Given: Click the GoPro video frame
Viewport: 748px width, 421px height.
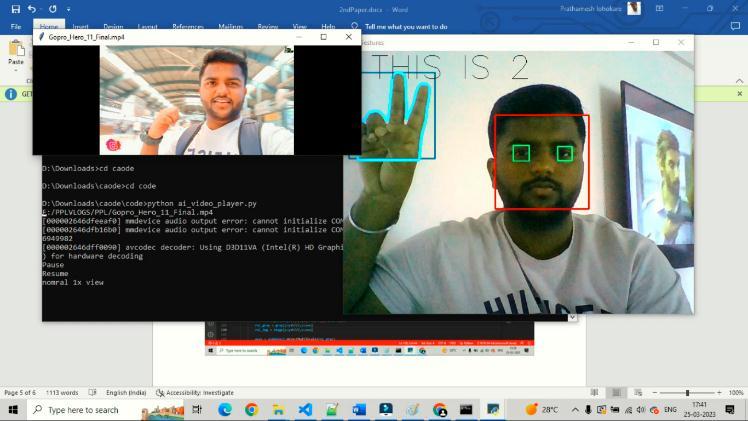Looking at the screenshot, I should [197, 100].
